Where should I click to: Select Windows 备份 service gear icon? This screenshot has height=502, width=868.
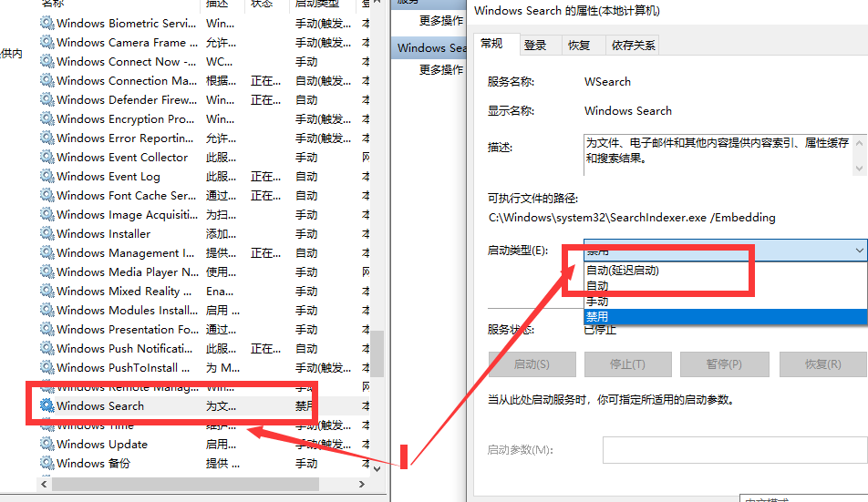[x=46, y=464]
